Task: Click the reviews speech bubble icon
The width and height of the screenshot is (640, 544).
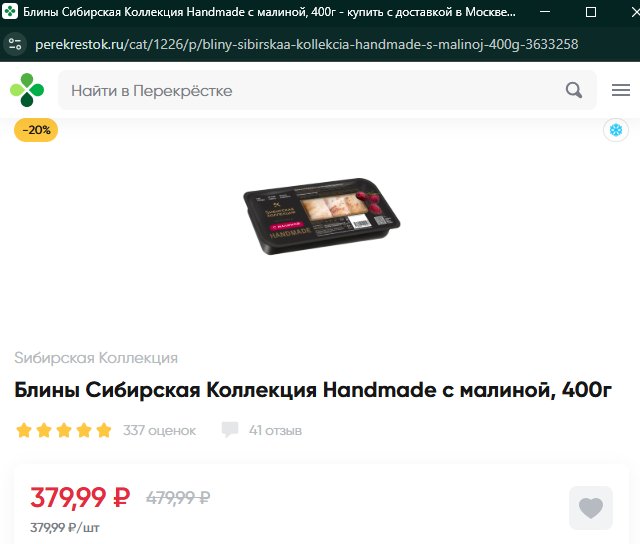Action: pos(230,430)
